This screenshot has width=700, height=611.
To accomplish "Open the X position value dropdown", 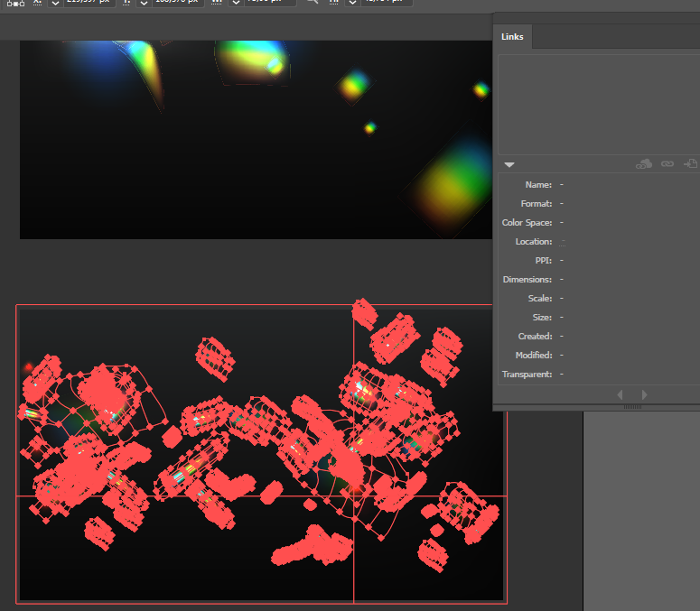I will (x=55, y=3).
